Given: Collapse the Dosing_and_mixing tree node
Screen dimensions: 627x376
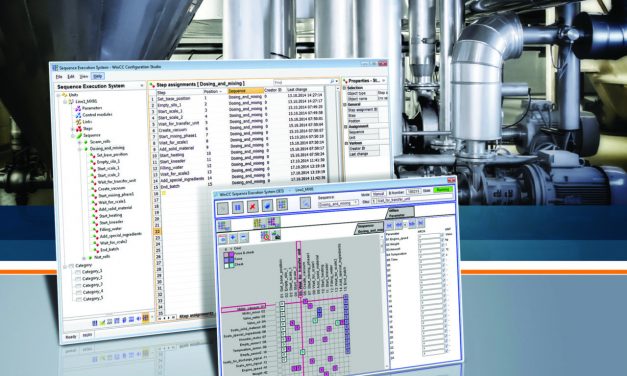Looking at the screenshot, I should click(80, 149).
